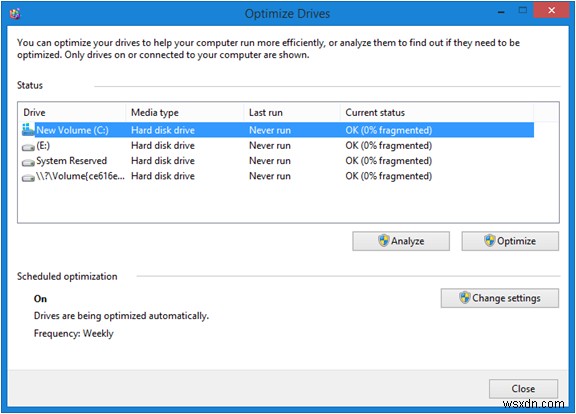Select the New Volume (C:) row
The height and width of the screenshot is (414, 576).
[277, 130]
